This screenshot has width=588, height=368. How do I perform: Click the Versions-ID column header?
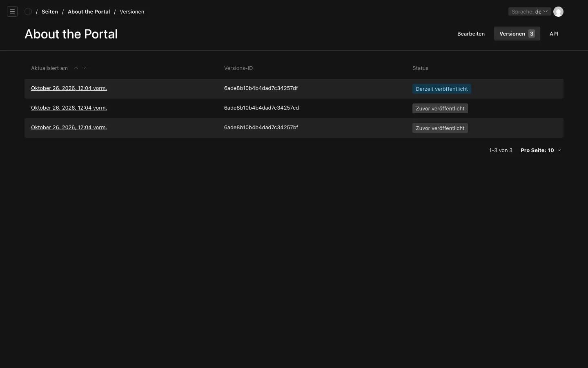click(238, 68)
